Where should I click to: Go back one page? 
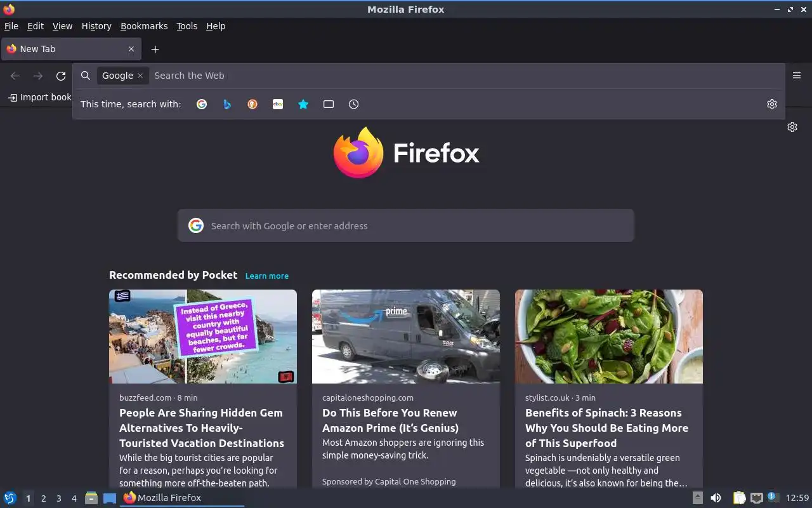pyautogui.click(x=15, y=76)
